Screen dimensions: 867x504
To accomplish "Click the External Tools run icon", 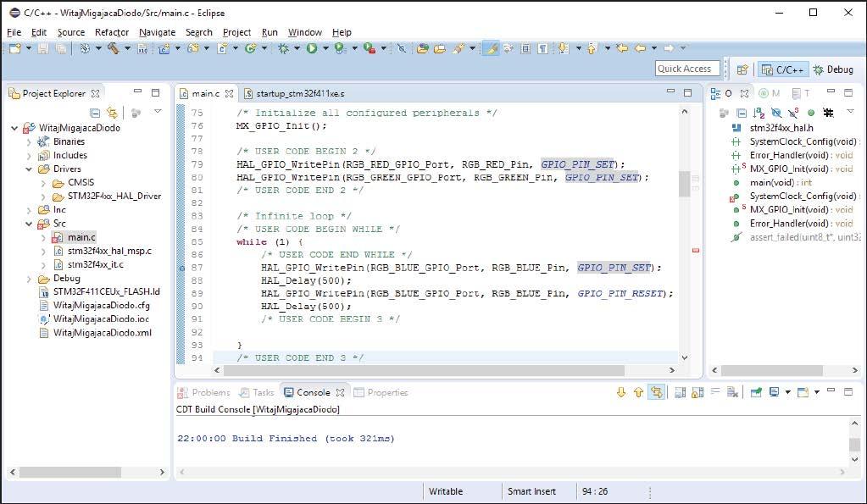I will 370,48.
